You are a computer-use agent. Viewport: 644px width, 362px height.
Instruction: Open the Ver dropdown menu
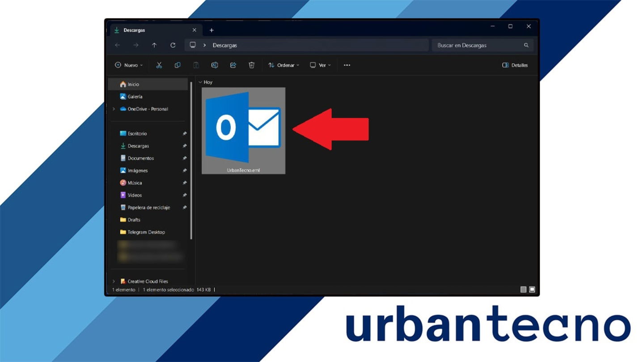tap(321, 65)
